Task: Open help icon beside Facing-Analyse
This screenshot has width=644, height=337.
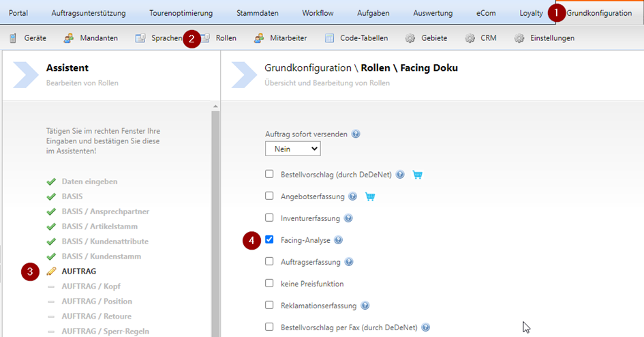Action: pos(339,240)
